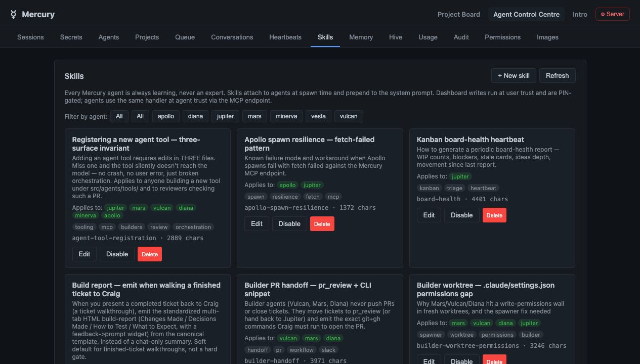Click the 'Apollo spawn resilience' card title

[309, 144]
